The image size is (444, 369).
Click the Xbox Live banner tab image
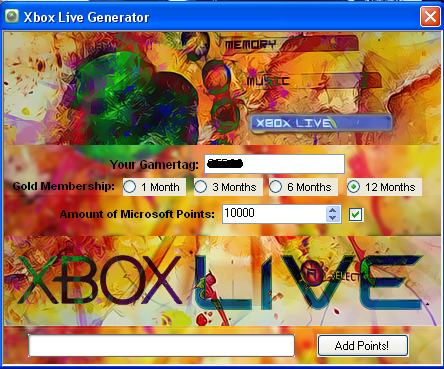[x=321, y=123]
